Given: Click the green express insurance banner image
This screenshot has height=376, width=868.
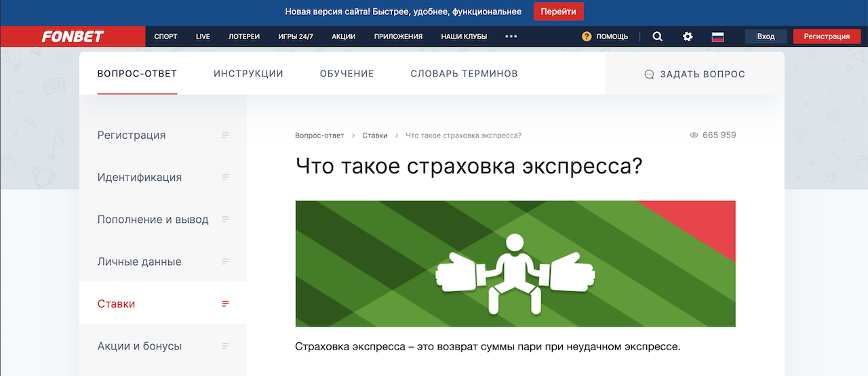Looking at the screenshot, I should point(515,264).
